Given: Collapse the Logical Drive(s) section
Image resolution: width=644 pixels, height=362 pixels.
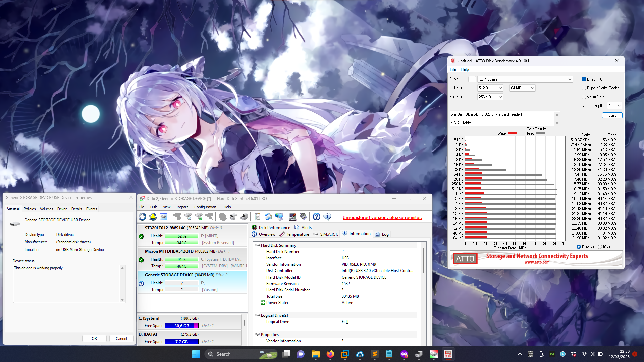Looking at the screenshot, I should click(258, 315).
